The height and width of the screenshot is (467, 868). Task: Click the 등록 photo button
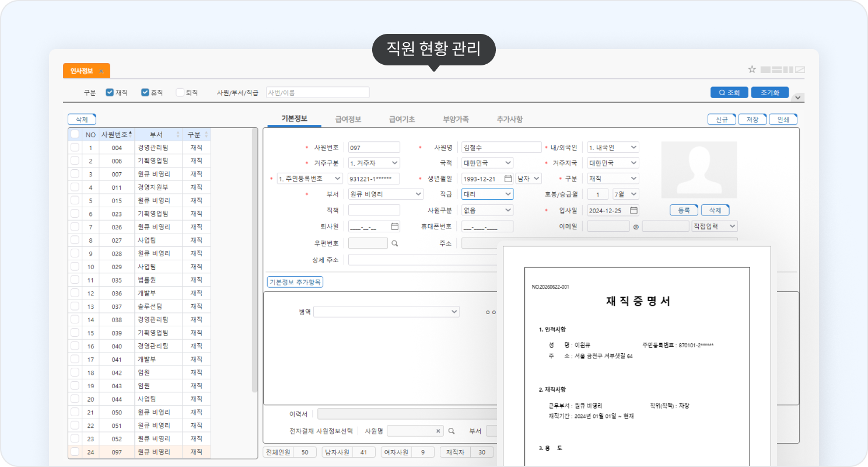[x=684, y=210]
